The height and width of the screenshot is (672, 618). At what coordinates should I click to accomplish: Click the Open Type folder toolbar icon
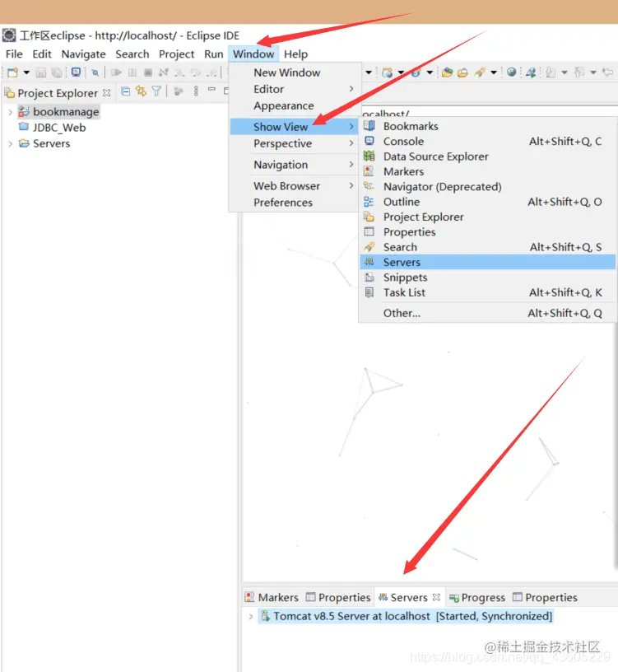click(447, 72)
